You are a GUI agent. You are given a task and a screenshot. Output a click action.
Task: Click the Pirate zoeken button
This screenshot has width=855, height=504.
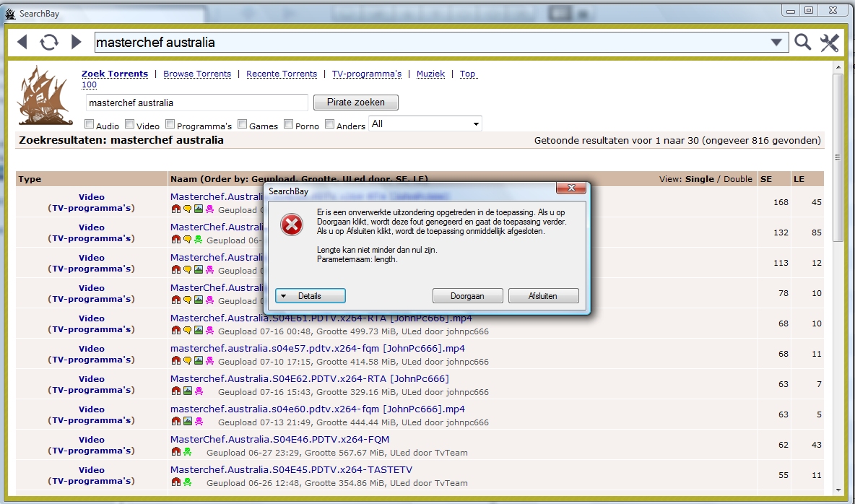(x=356, y=103)
